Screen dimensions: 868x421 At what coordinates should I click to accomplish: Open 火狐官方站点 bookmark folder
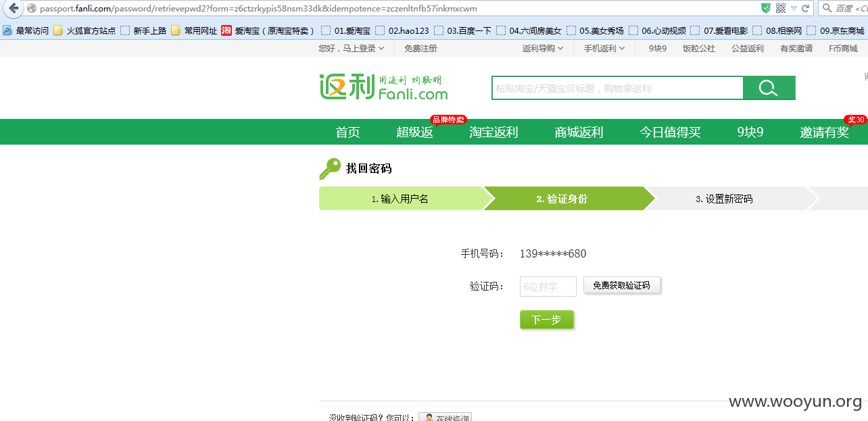pos(85,30)
